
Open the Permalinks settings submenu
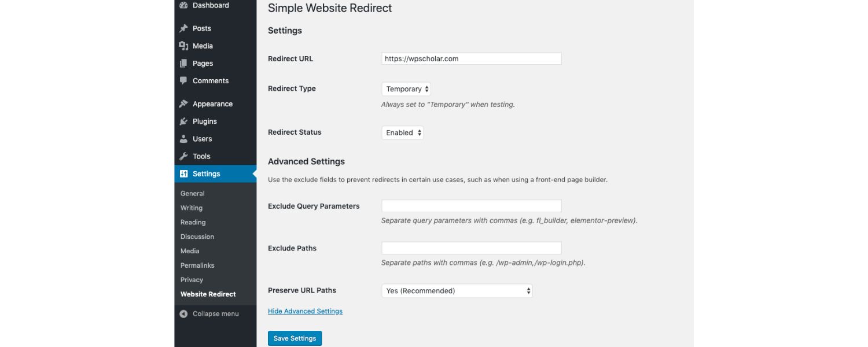pos(197,265)
